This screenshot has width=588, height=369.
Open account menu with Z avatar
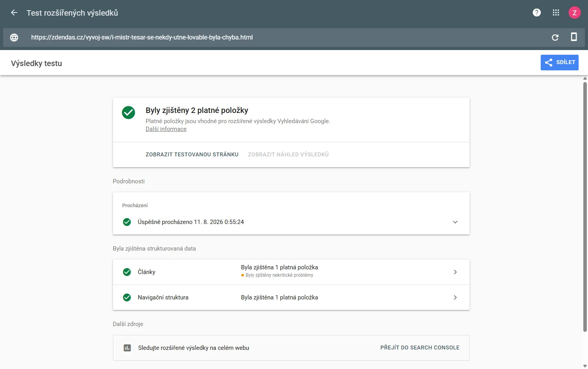574,13
